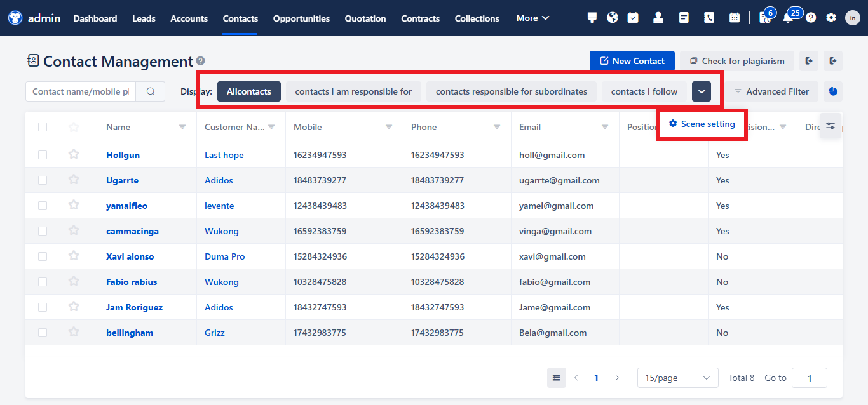The image size is (868, 405).
Task: Open column settings via sliders icon
Action: point(831,126)
